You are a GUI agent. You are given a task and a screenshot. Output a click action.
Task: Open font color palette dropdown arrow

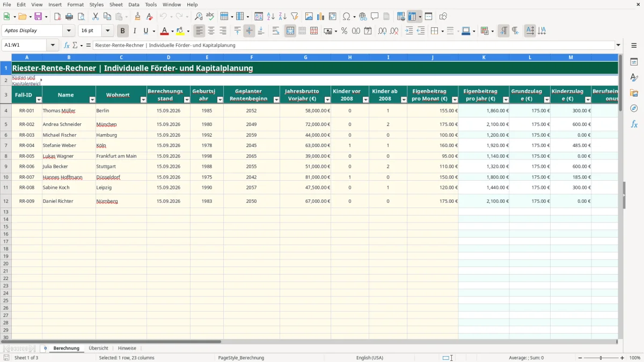[172, 31]
